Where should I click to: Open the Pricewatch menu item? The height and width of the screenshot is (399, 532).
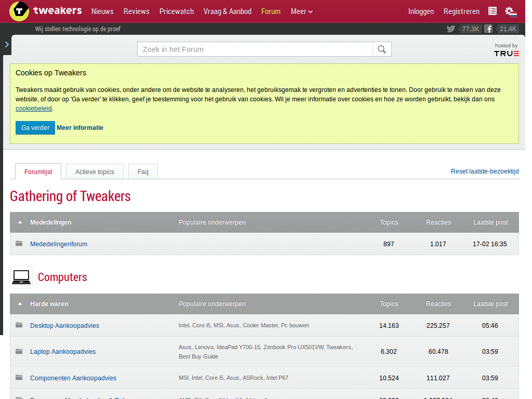(177, 11)
